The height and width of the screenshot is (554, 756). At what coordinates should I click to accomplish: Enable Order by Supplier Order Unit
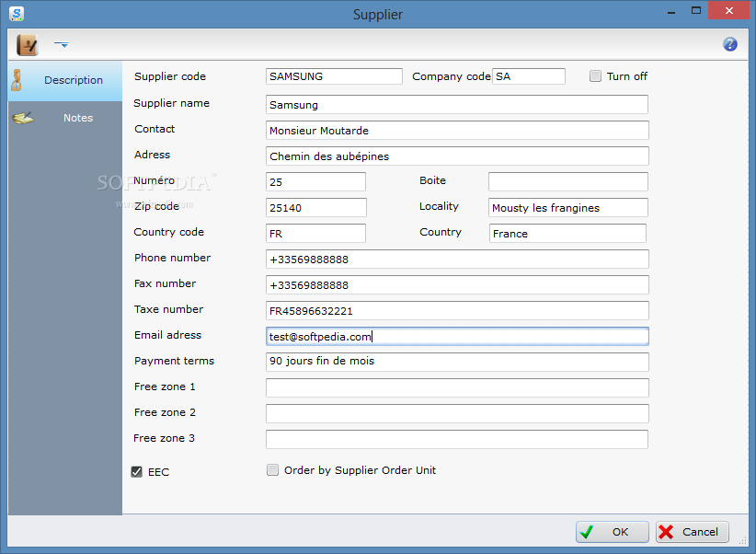pyautogui.click(x=272, y=470)
